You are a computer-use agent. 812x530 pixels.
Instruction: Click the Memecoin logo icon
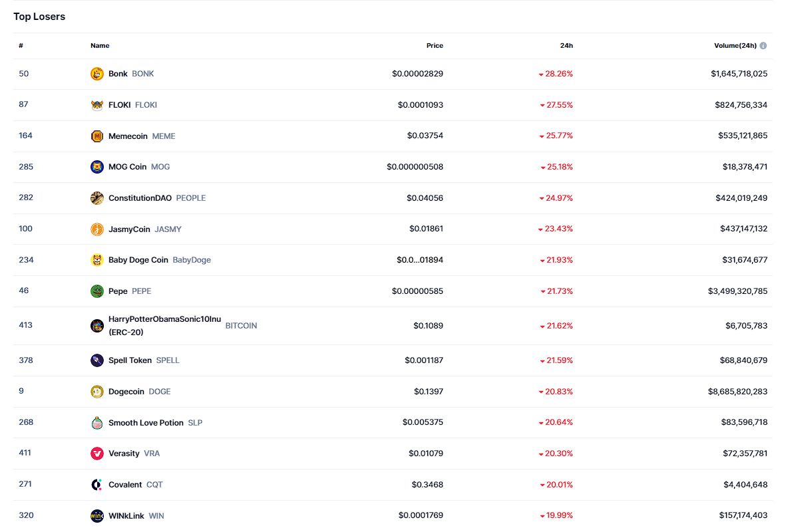(97, 136)
